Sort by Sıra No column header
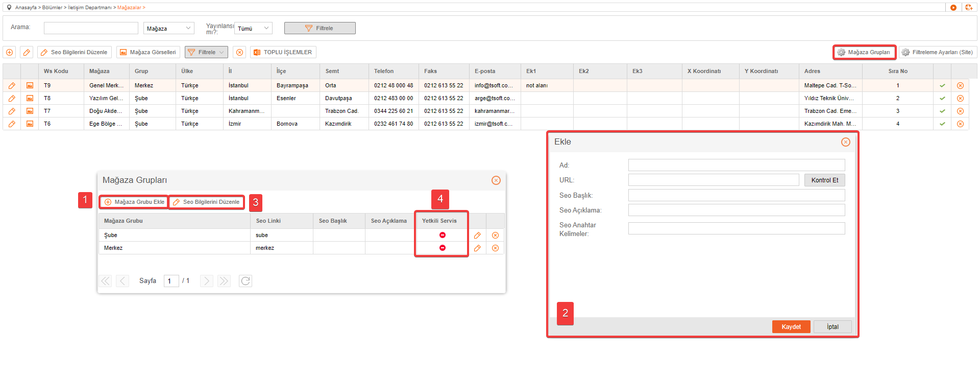This screenshot has height=376, width=980. [x=898, y=71]
